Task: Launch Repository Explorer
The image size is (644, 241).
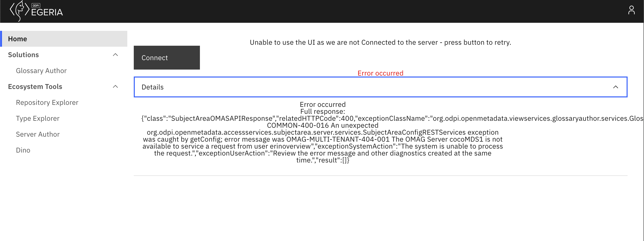Action: point(47,102)
